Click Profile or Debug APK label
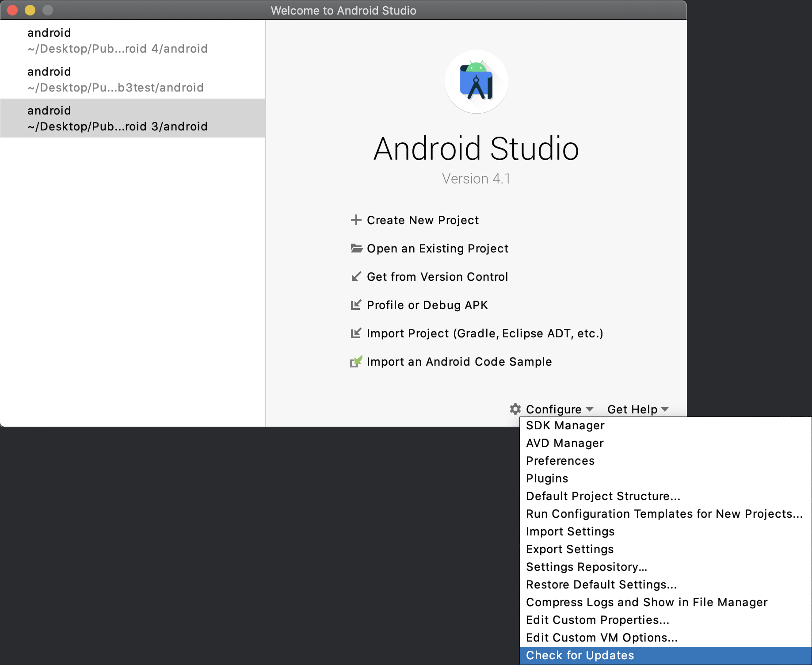The image size is (812, 665). [427, 305]
